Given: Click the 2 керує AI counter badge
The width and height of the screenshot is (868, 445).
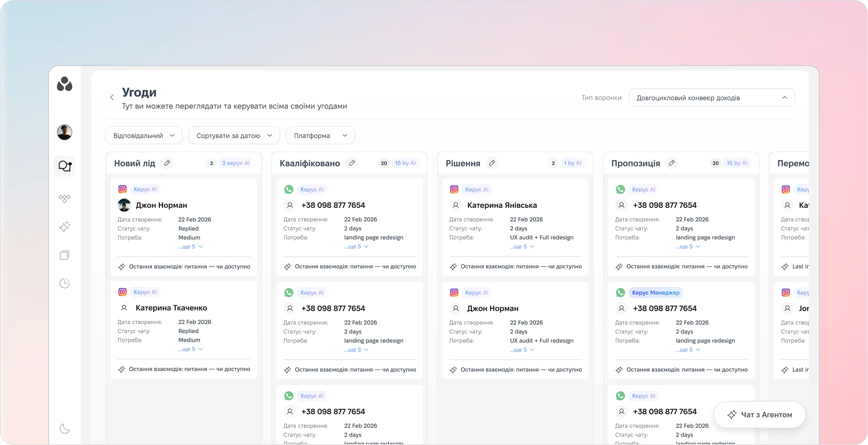Looking at the screenshot, I should [235, 163].
